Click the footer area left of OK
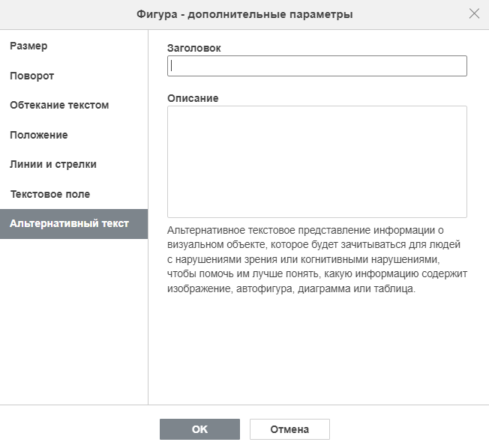This screenshot has width=489, height=448. coord(79,427)
